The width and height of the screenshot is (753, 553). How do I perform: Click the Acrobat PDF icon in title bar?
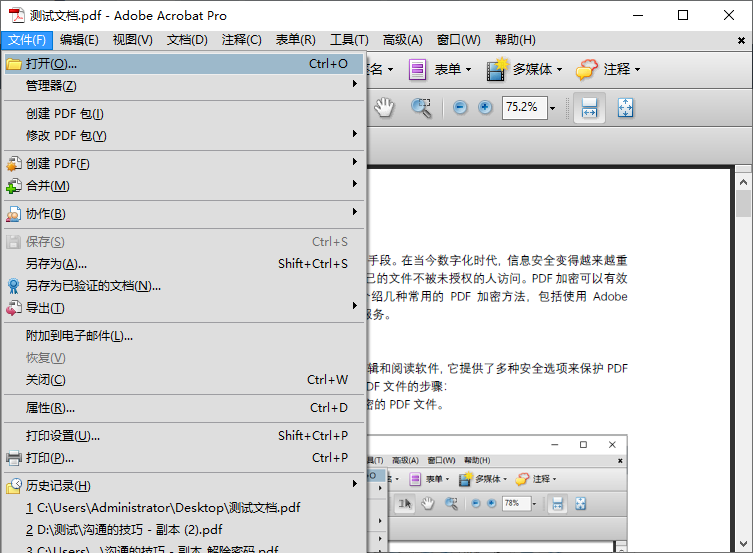(x=17, y=15)
